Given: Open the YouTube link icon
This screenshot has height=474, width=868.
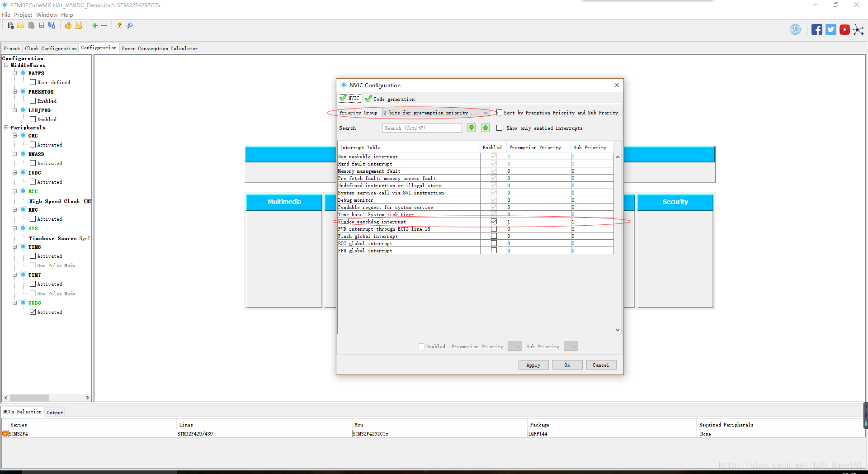Looking at the screenshot, I should pyautogui.click(x=844, y=30).
